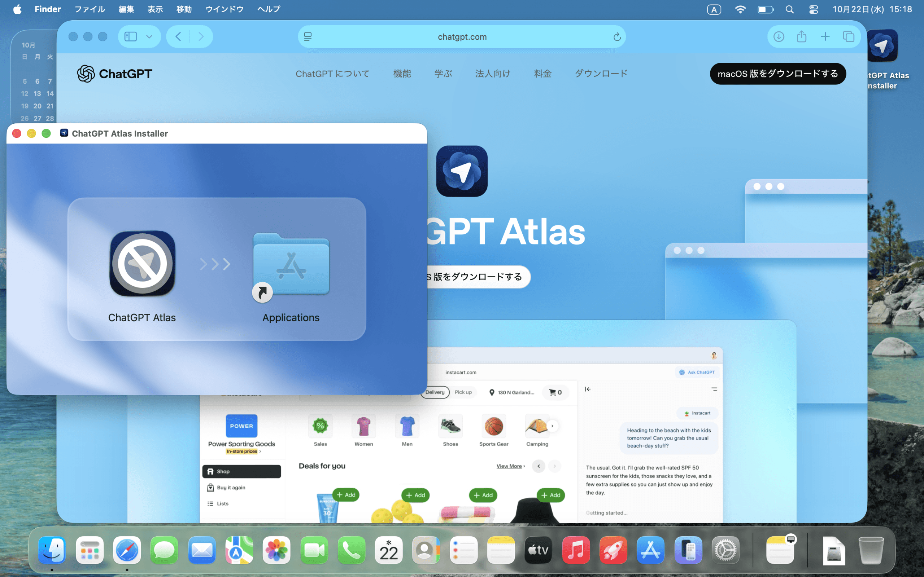The width and height of the screenshot is (924, 577).
Task: Click the black macOS download button
Action: [777, 74]
